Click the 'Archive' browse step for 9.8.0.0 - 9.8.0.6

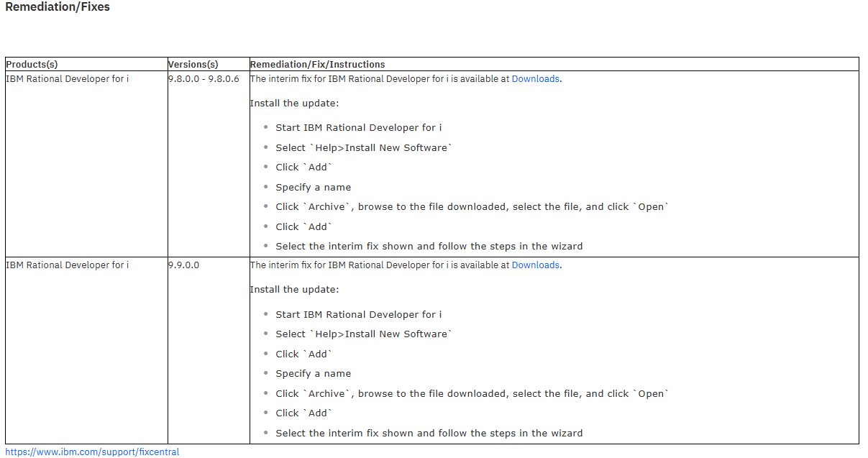[x=472, y=207]
